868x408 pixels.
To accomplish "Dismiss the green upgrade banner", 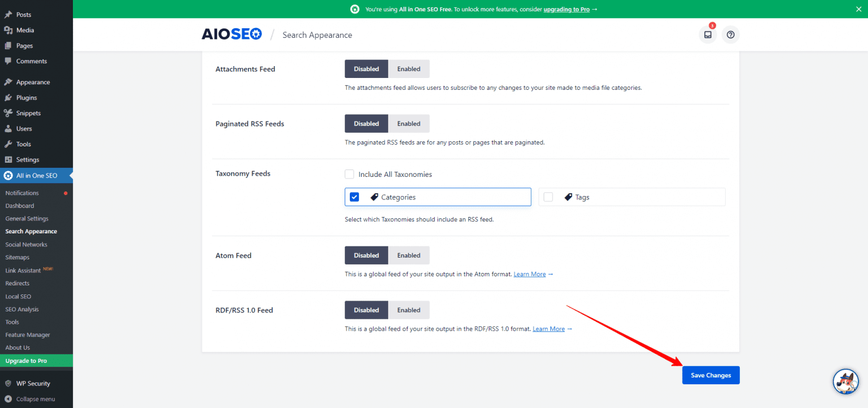I will pyautogui.click(x=858, y=9).
